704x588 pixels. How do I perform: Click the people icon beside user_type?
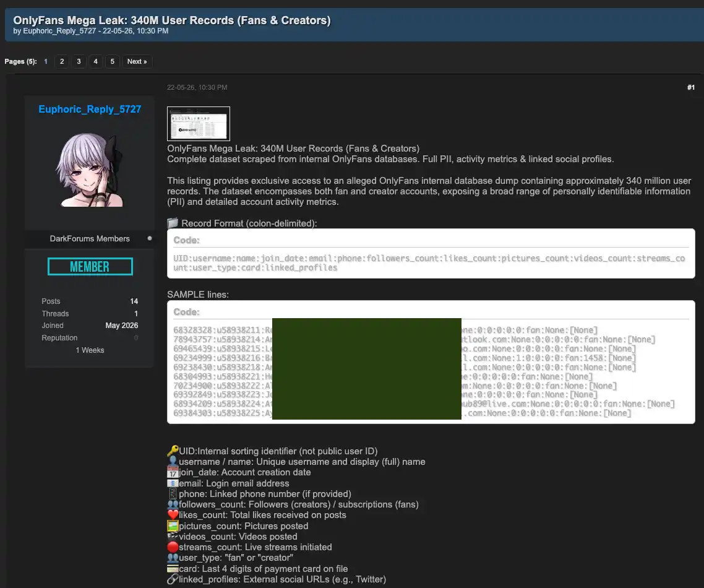pos(173,558)
